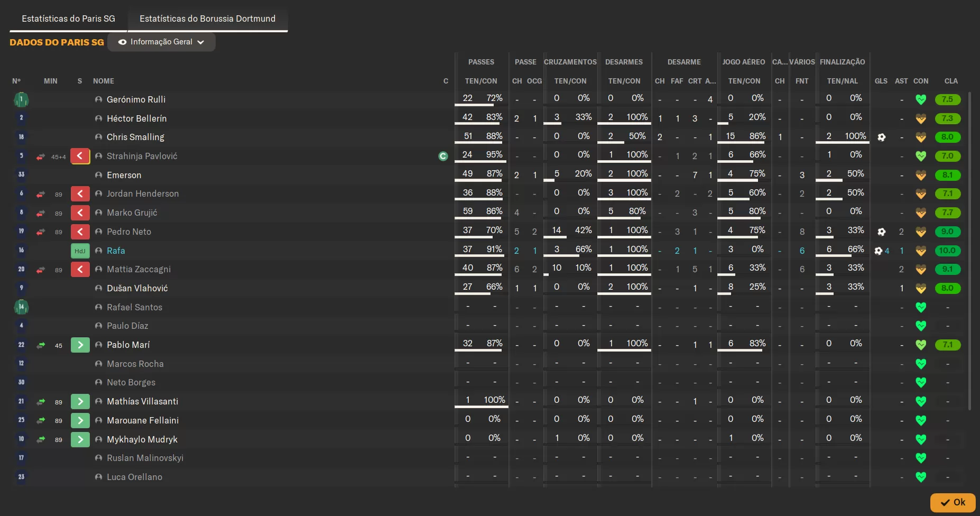Click Smalling's 15 aerial attempts value
Viewport: 980px width, 516px height.
[731, 136]
